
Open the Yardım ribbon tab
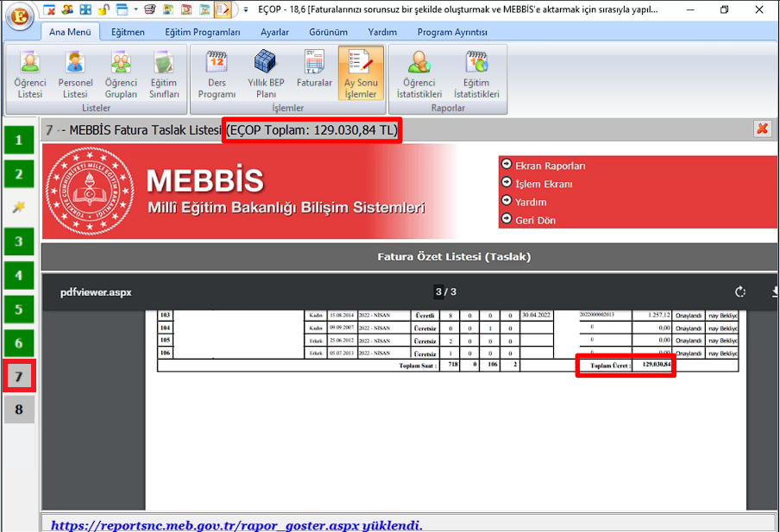(x=382, y=32)
